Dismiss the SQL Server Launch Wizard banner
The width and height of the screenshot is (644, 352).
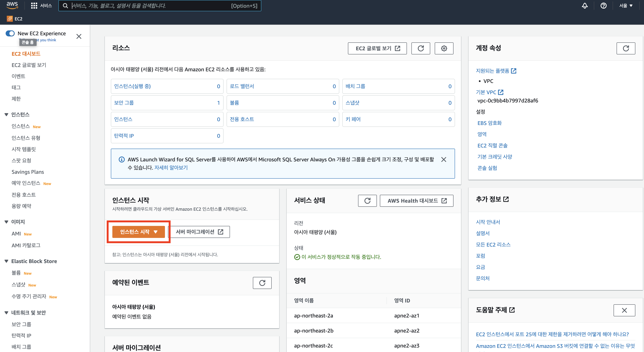pyautogui.click(x=444, y=159)
